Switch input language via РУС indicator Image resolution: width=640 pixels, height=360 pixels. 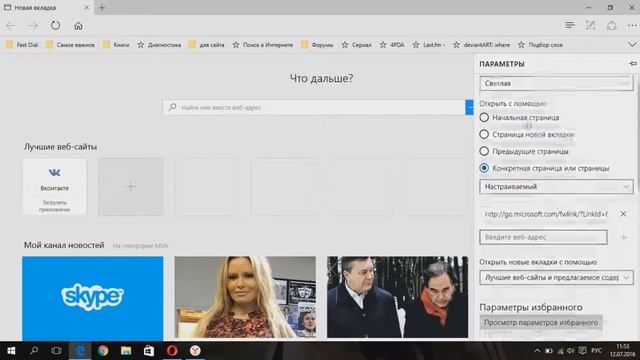coord(596,351)
